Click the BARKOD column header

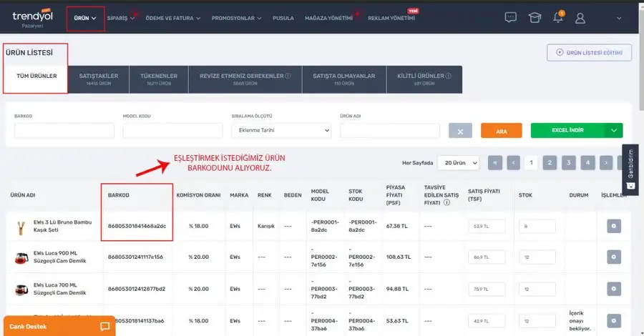pos(118,195)
